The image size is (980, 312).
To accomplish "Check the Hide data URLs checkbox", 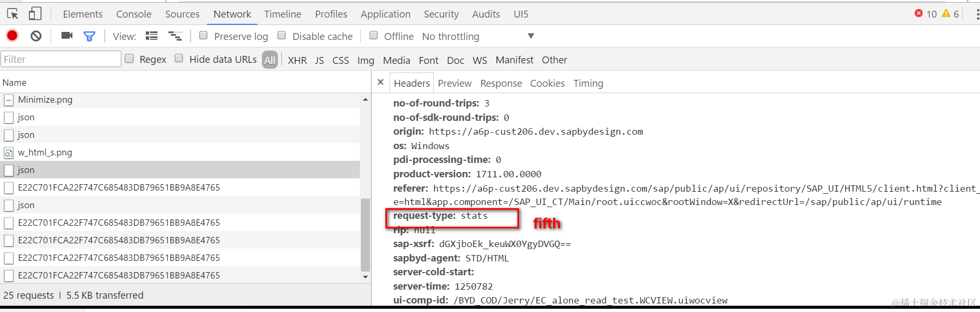I will 179,59.
